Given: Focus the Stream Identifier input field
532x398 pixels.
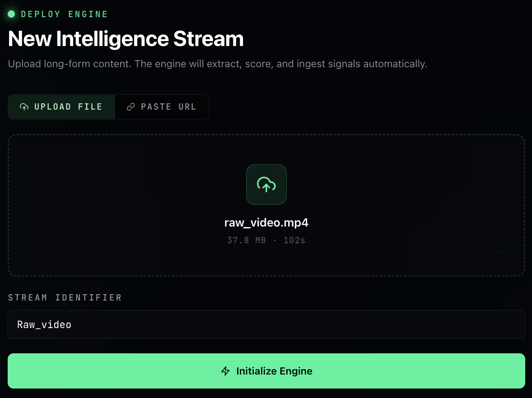Looking at the screenshot, I should pos(266,324).
